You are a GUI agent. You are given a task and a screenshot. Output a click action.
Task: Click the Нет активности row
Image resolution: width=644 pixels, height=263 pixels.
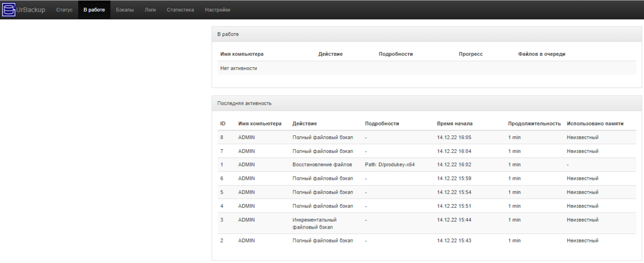[427, 68]
